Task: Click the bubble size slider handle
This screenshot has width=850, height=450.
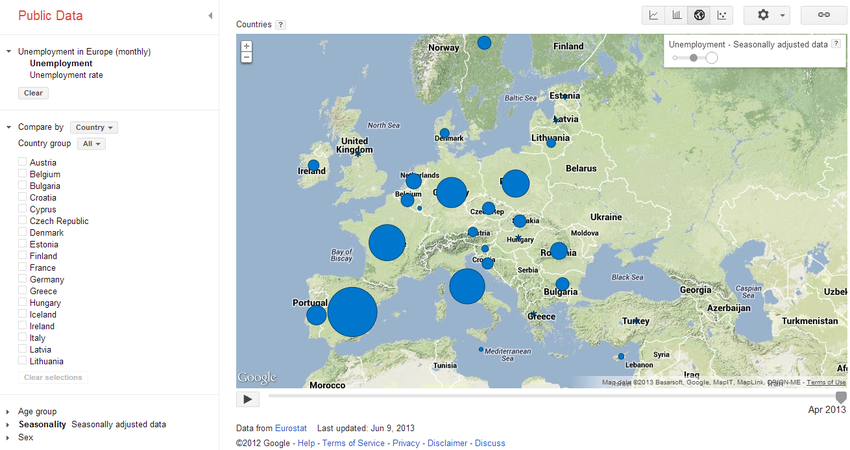Action: coord(694,58)
